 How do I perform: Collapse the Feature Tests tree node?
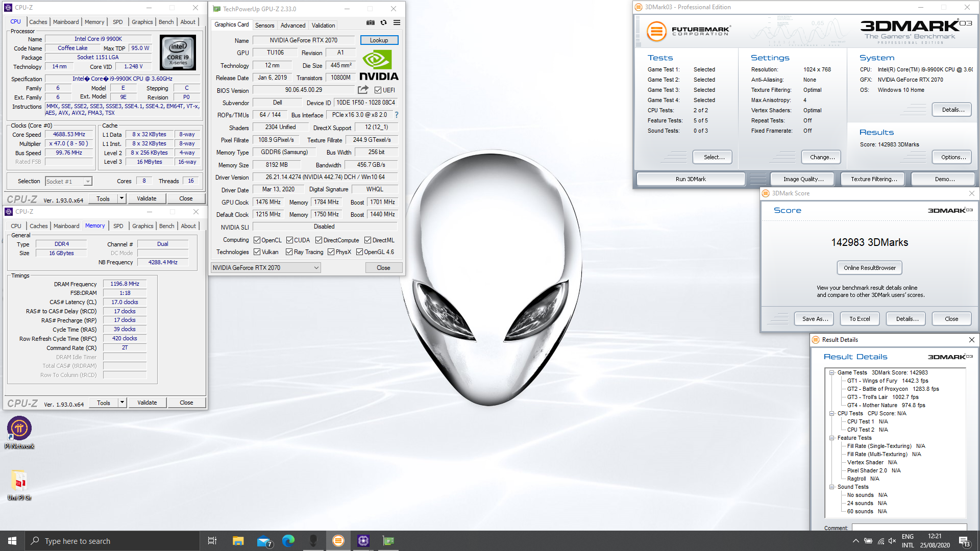pyautogui.click(x=831, y=438)
